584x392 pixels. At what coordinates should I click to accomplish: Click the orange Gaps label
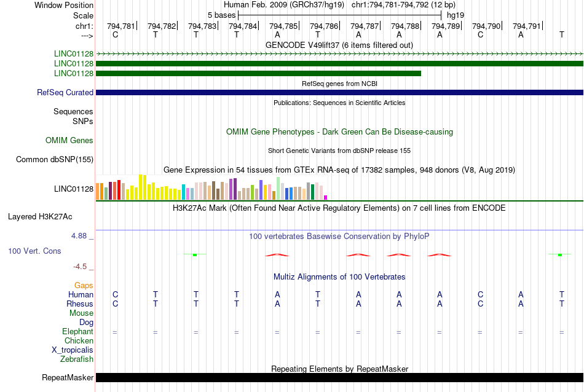click(x=84, y=286)
